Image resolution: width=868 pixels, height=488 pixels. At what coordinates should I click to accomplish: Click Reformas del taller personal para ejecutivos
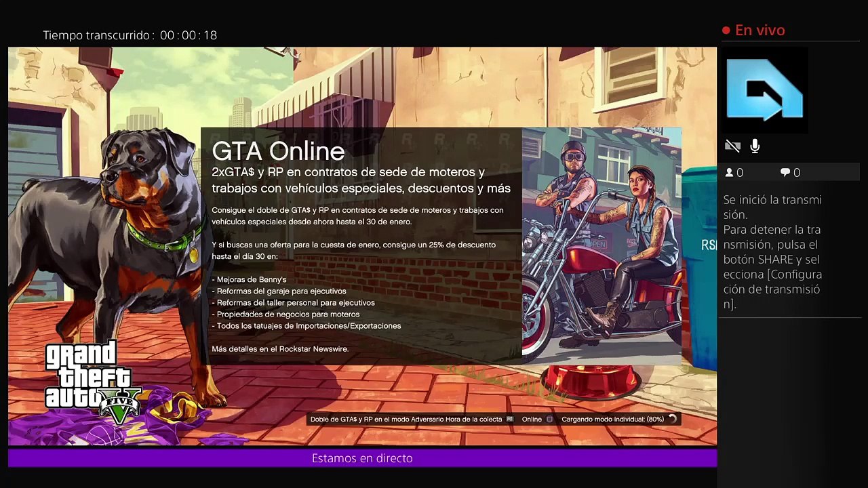(x=293, y=302)
